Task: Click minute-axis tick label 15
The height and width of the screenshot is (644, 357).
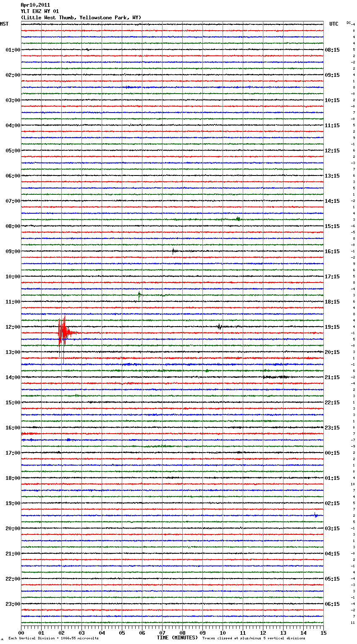Action: click(x=323, y=633)
